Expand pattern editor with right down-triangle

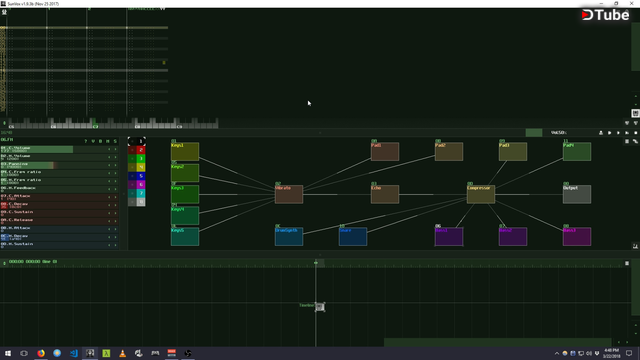pos(636,123)
